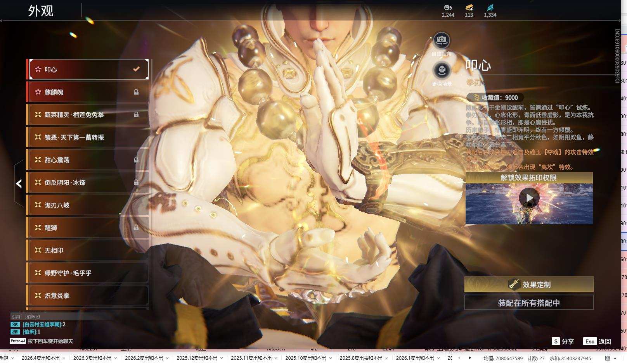
Task: Click the next sheet tabs arrow in spreadsheet
Action: point(470,358)
